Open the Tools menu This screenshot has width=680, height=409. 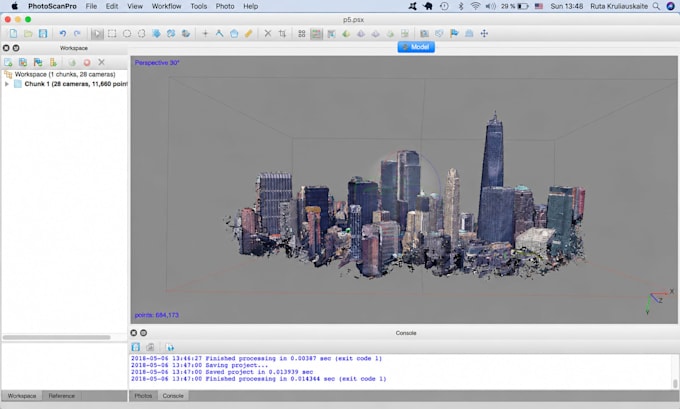(199, 6)
